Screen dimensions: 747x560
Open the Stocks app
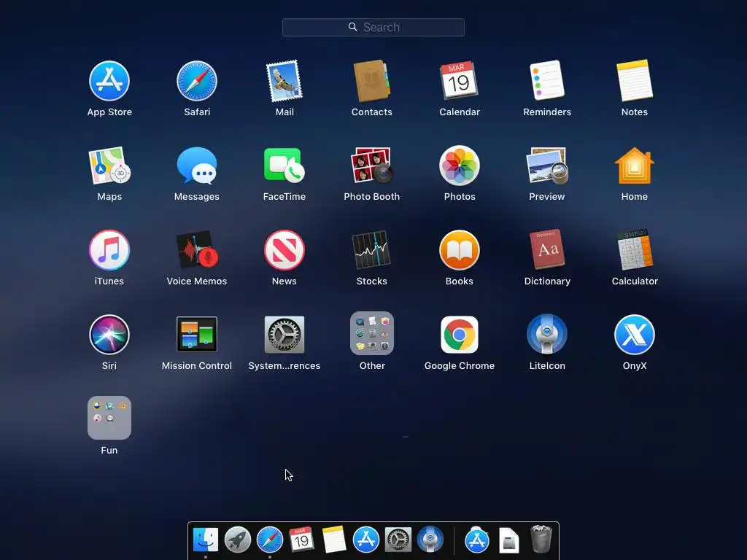pyautogui.click(x=371, y=250)
